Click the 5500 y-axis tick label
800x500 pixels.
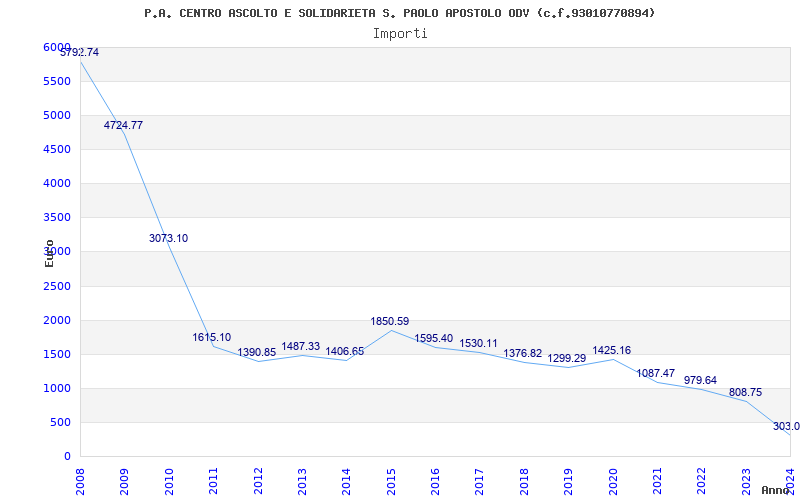(57, 81)
